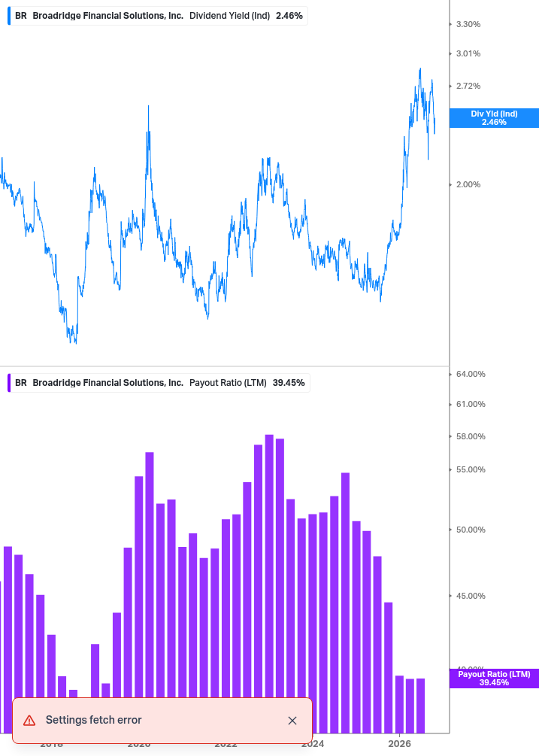Click the 61.00% label on payout axis
The image size is (539, 756).
[471, 404]
